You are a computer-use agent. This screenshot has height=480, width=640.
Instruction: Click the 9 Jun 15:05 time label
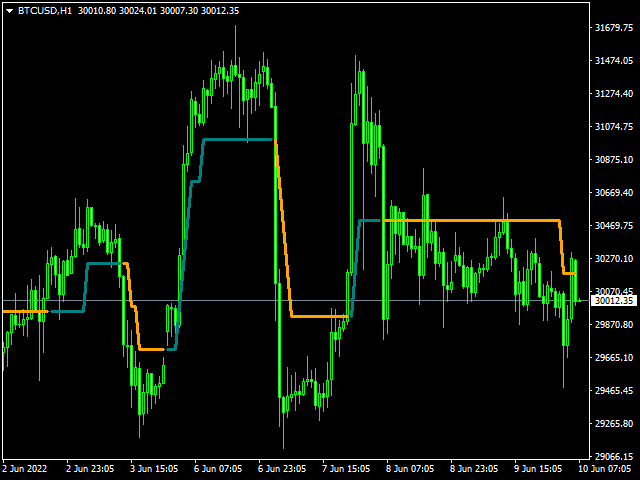pos(538,469)
